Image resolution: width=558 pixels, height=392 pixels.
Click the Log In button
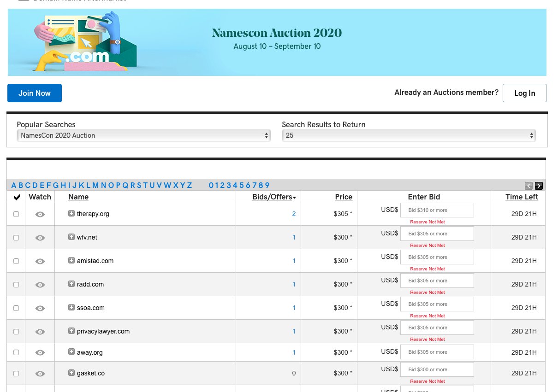525,93
